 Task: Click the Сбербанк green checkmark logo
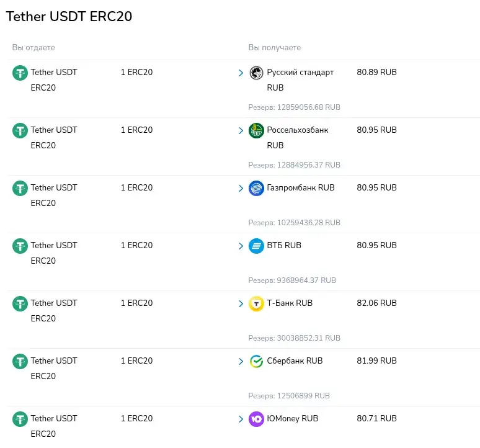tap(256, 361)
